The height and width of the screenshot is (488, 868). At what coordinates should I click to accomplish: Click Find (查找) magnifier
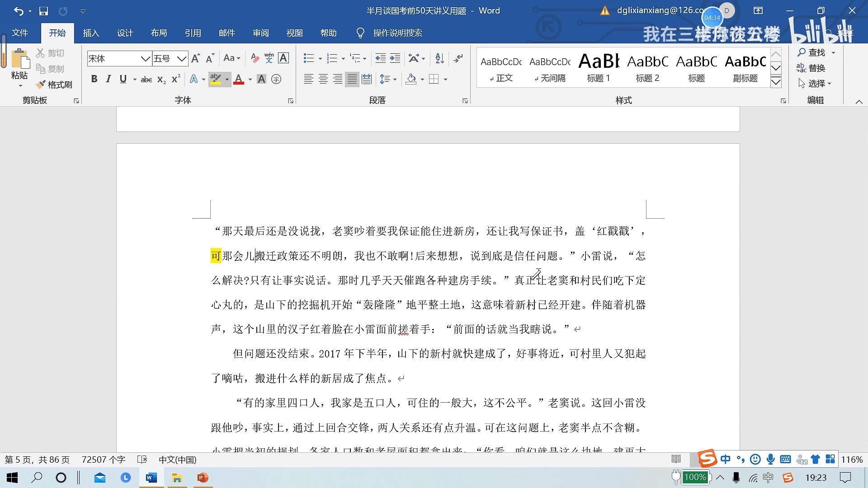pyautogui.click(x=811, y=52)
